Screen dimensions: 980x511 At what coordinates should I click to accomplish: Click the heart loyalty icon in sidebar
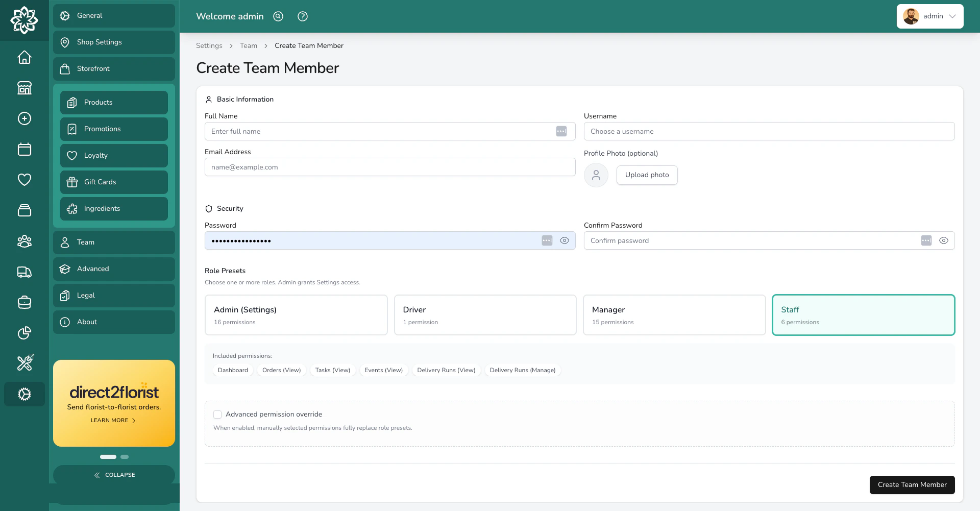click(24, 180)
